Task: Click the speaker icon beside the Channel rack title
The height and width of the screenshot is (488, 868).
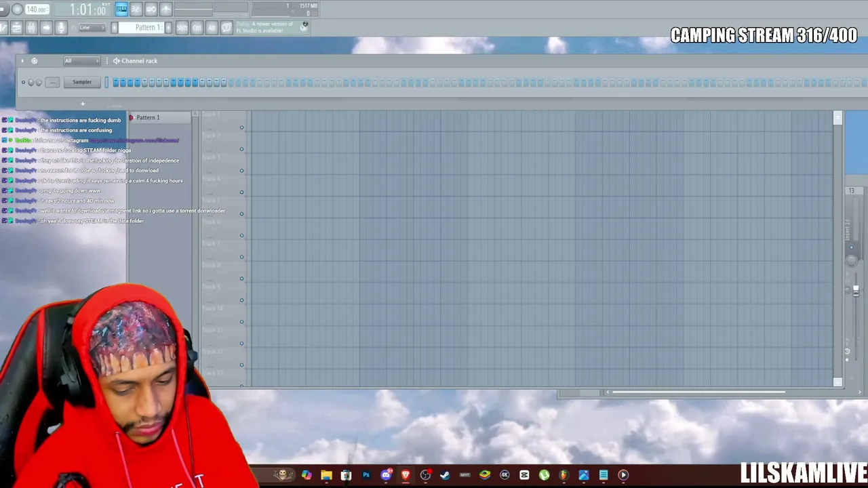Action: [x=116, y=61]
